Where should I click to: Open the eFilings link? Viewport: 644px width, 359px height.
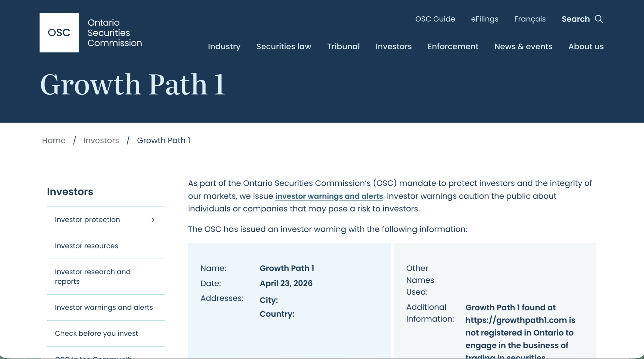(485, 19)
